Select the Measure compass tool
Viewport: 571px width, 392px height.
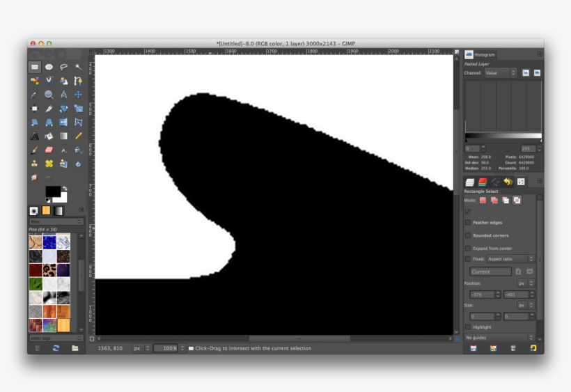pyautogui.click(x=63, y=95)
